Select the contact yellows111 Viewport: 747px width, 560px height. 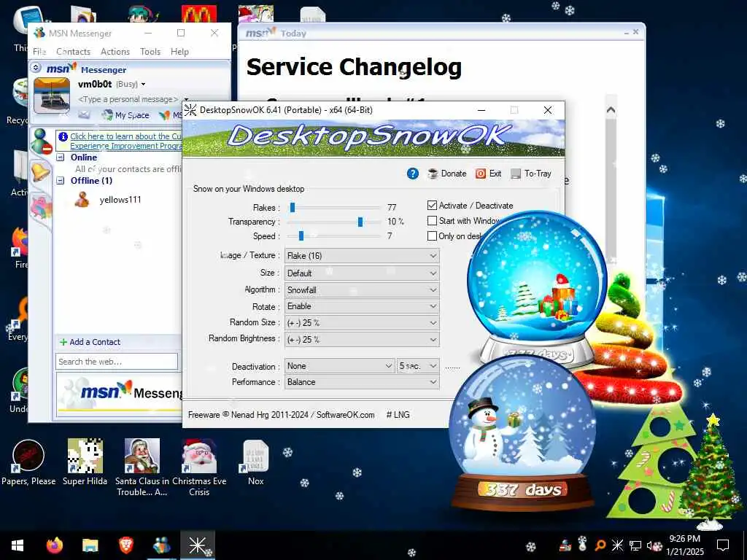tap(120, 200)
